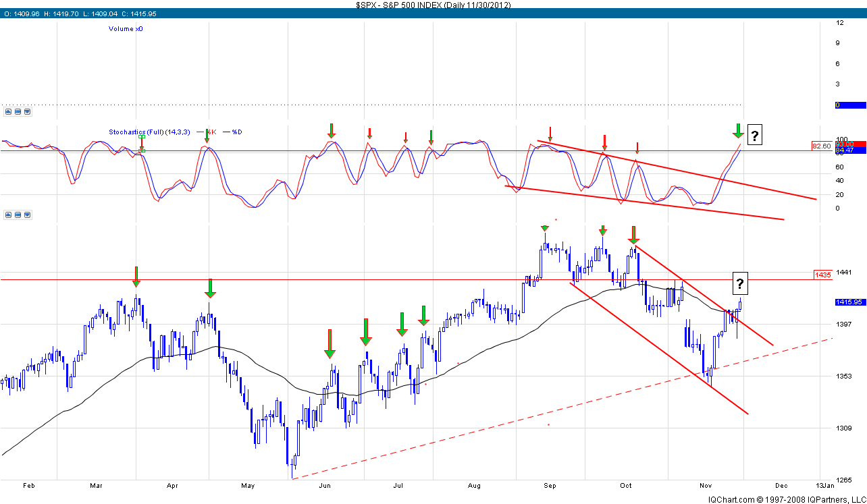
Task: Click the Volume x0 indicator label
Action: tap(126, 29)
